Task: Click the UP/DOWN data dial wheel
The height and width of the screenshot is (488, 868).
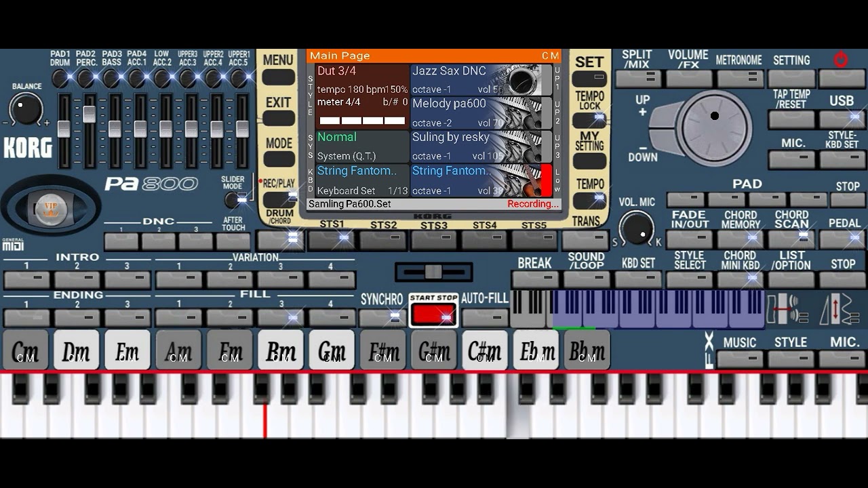Action: click(714, 127)
